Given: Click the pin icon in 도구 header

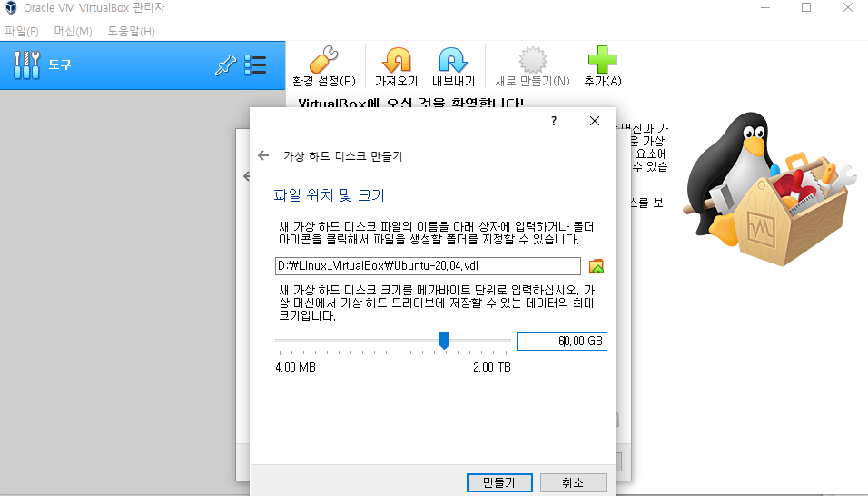Looking at the screenshot, I should click(x=225, y=65).
